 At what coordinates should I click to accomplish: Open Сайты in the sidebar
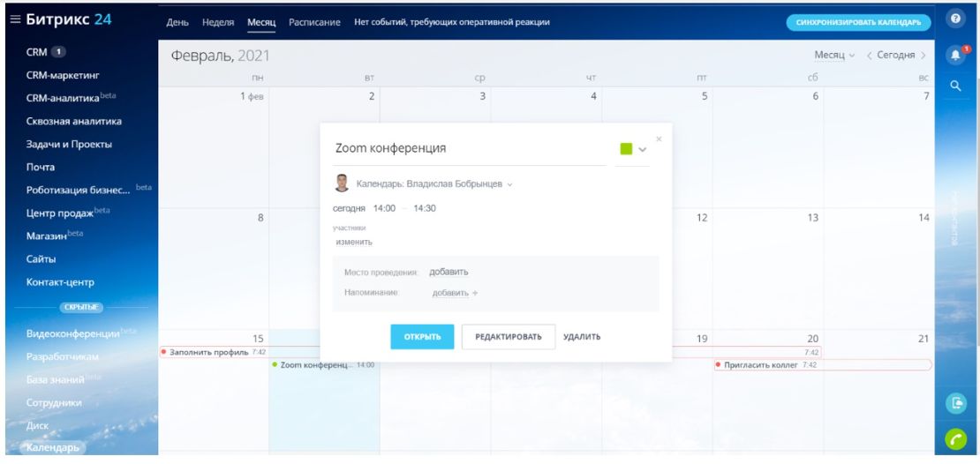coord(41,259)
